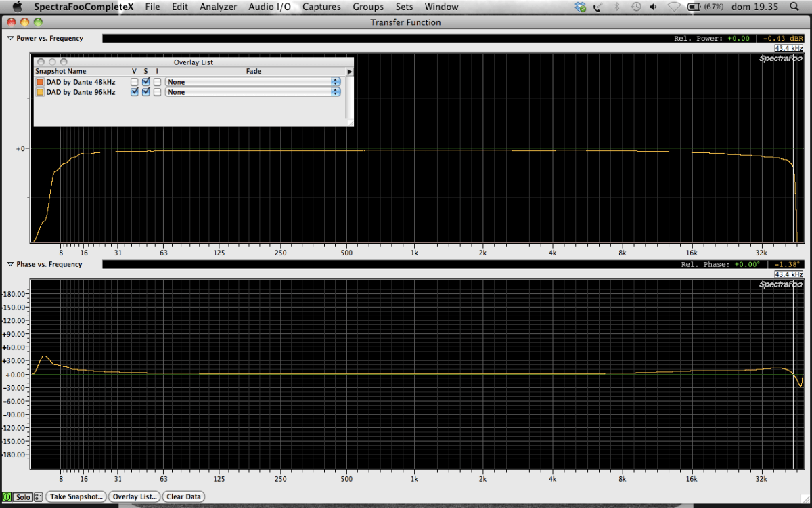Collapse the Power vs. Frequency panel
This screenshot has width=812, height=508.
(x=10, y=39)
